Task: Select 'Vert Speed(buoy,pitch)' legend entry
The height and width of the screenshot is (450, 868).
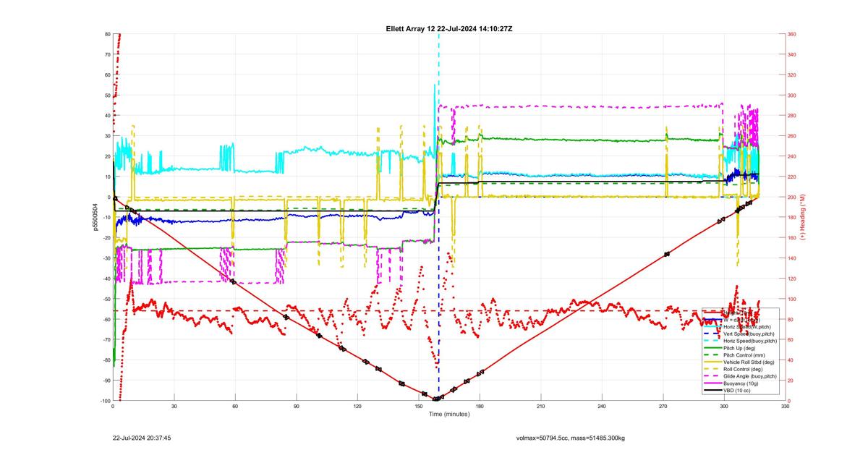Action: click(x=749, y=334)
